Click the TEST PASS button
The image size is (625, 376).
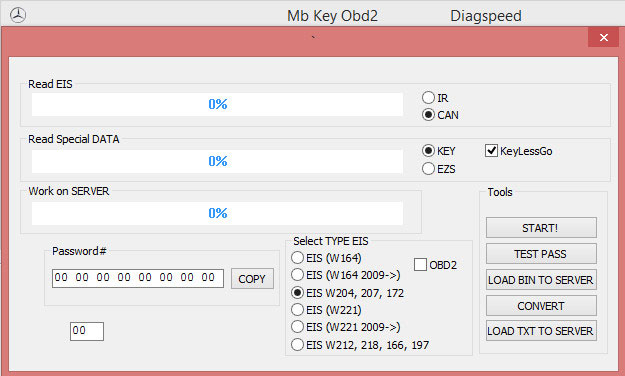click(541, 254)
